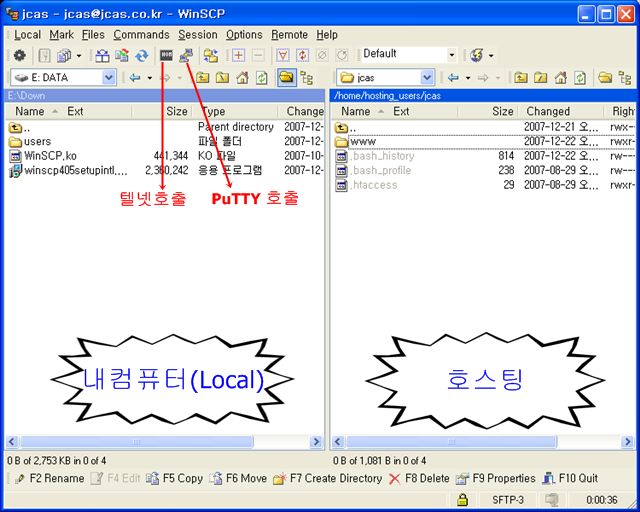This screenshot has width=640, height=512.
Task: Open the Options menu
Action: click(244, 35)
